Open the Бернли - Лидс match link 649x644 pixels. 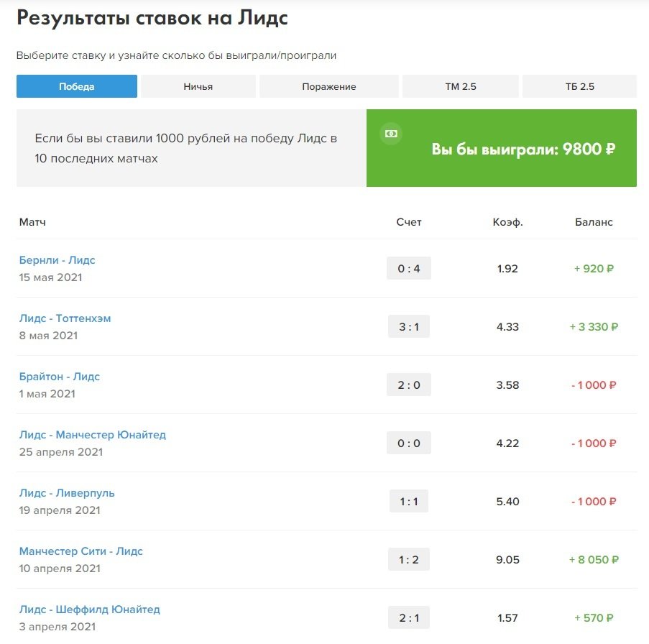[x=57, y=260]
